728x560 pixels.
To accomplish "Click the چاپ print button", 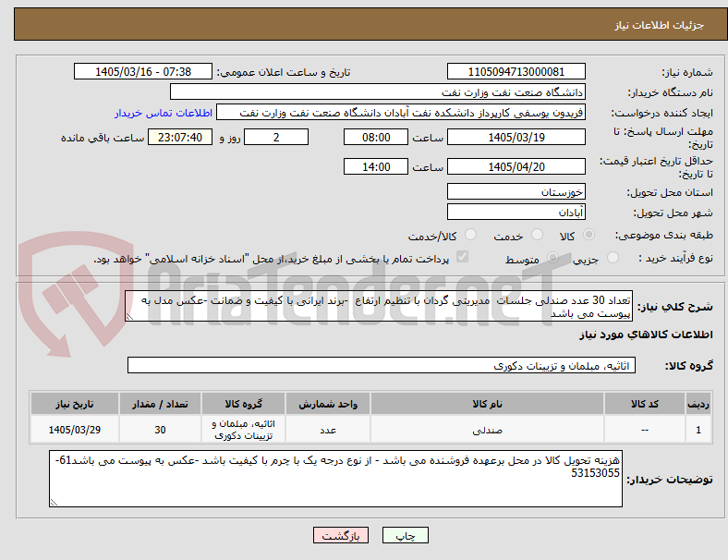I will [x=405, y=535].
